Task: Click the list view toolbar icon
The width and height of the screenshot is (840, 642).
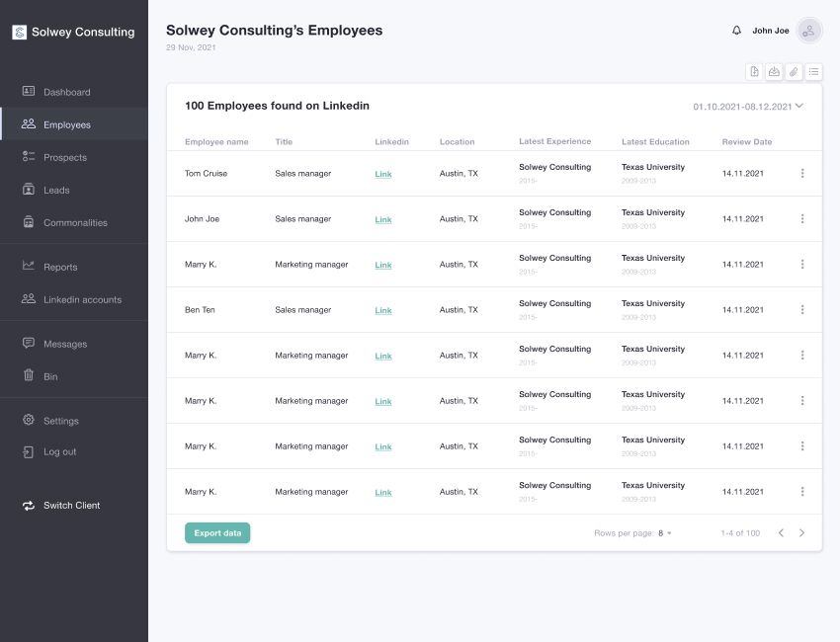Action: [813, 72]
